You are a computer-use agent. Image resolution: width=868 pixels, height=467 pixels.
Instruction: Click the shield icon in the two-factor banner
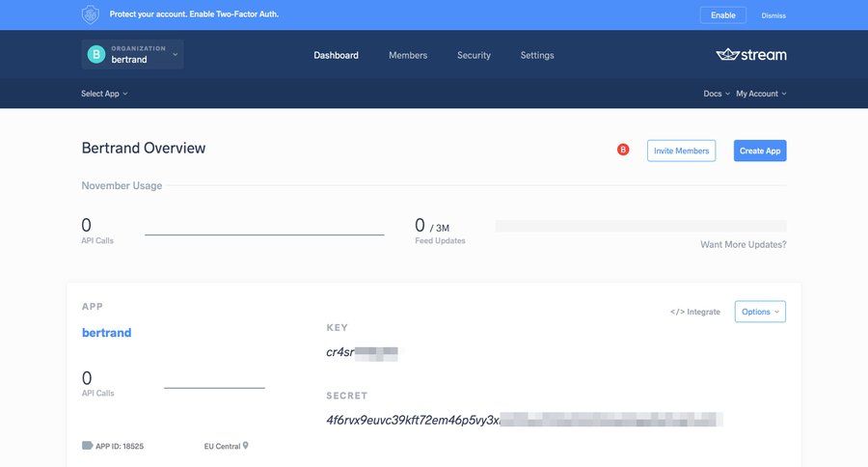(x=91, y=14)
